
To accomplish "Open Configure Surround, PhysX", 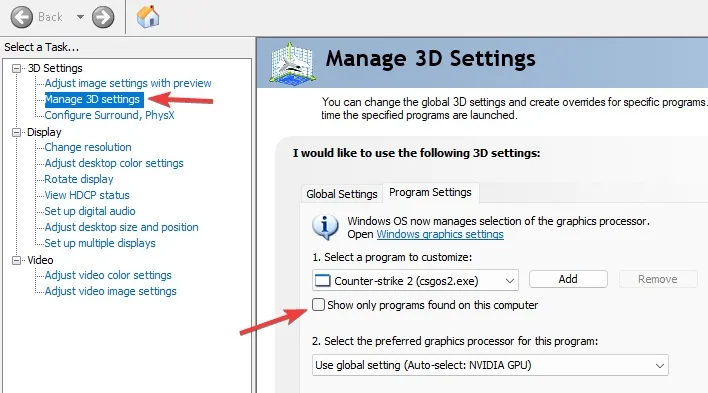I will pos(109,115).
